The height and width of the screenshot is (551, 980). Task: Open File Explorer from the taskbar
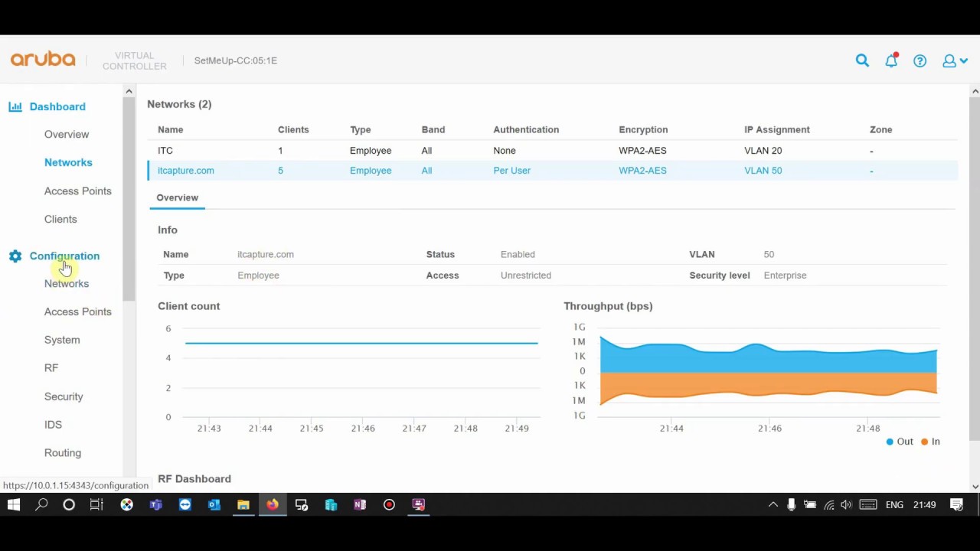(243, 504)
